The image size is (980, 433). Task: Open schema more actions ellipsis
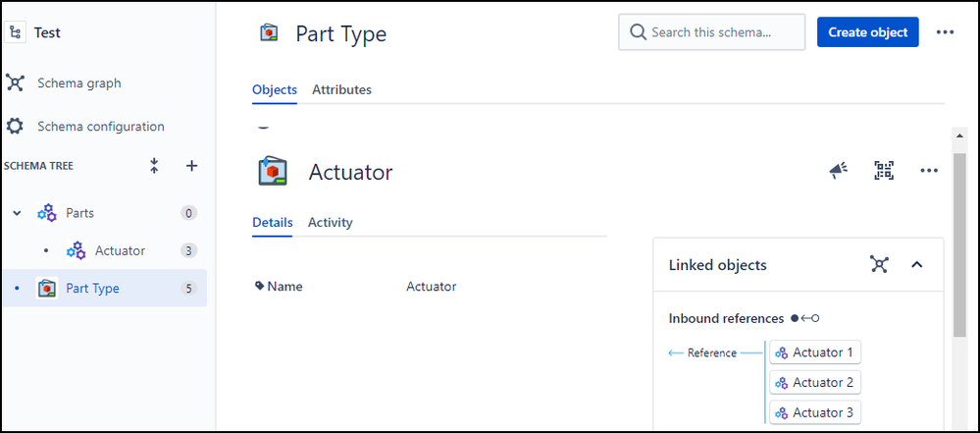[x=945, y=32]
